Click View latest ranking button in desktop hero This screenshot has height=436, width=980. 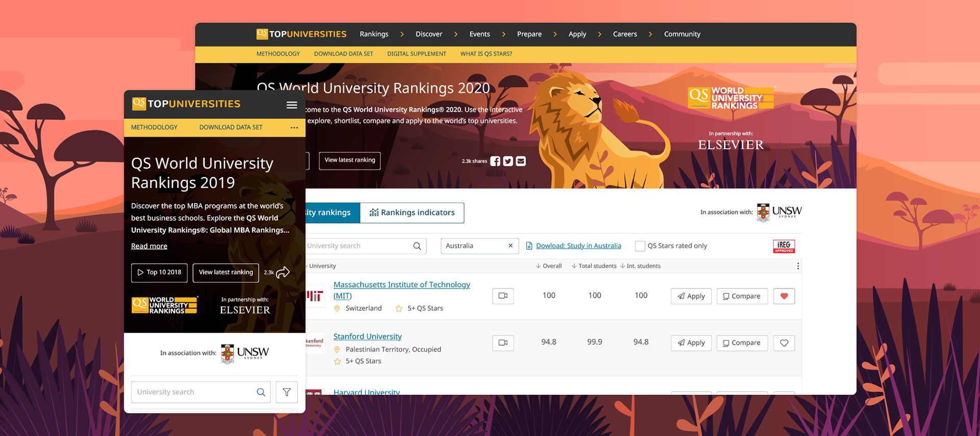(x=350, y=161)
